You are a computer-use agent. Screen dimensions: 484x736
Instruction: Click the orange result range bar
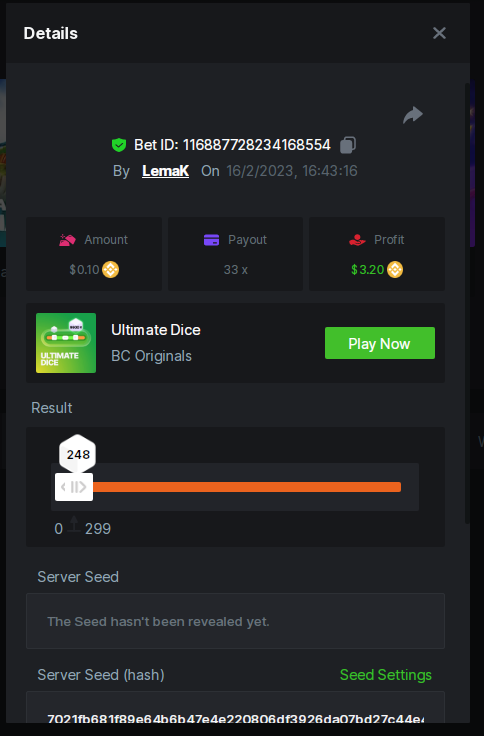click(247, 487)
